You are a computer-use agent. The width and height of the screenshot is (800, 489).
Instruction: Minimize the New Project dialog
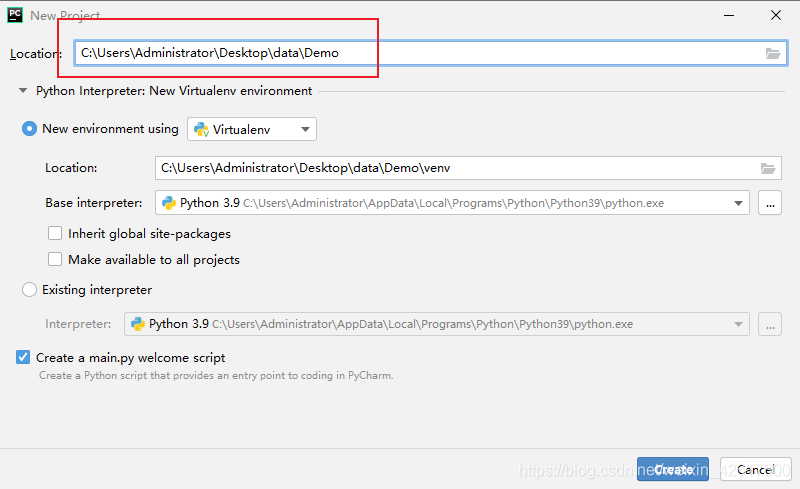732,15
